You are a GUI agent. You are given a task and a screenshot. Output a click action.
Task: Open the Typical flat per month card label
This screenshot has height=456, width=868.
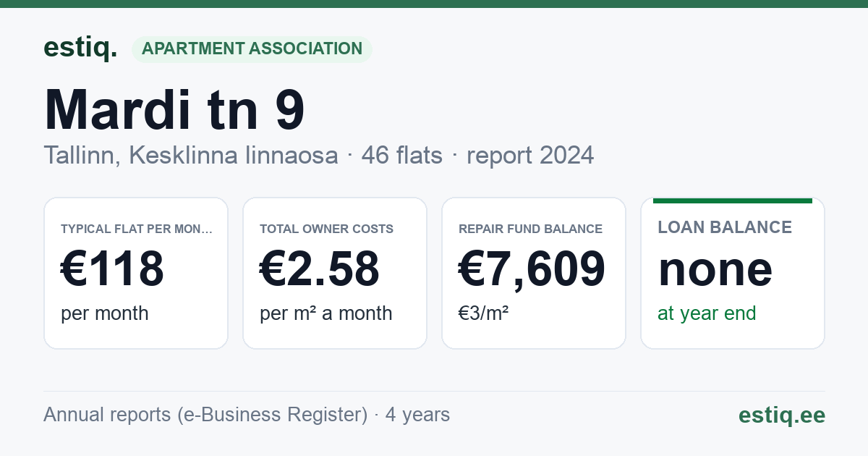point(137,229)
